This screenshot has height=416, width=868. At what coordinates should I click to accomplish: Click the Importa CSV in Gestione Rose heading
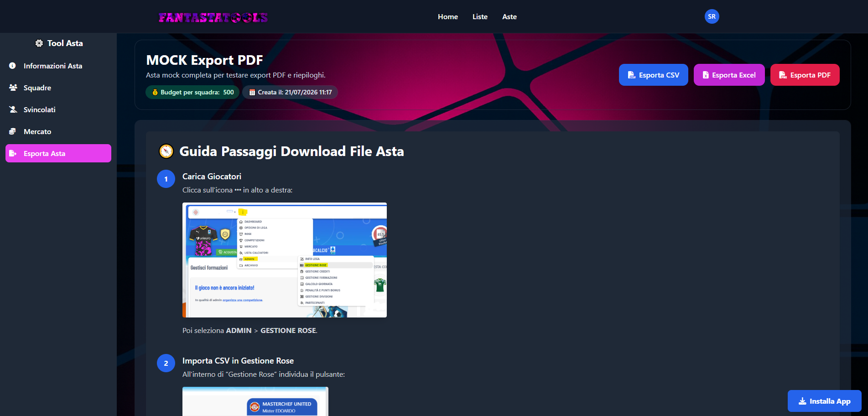pyautogui.click(x=238, y=361)
